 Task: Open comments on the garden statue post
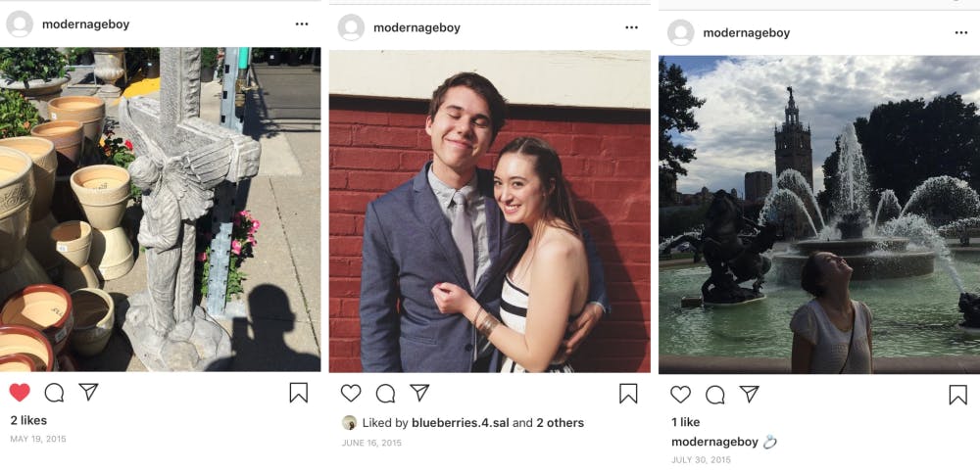pos(54,393)
